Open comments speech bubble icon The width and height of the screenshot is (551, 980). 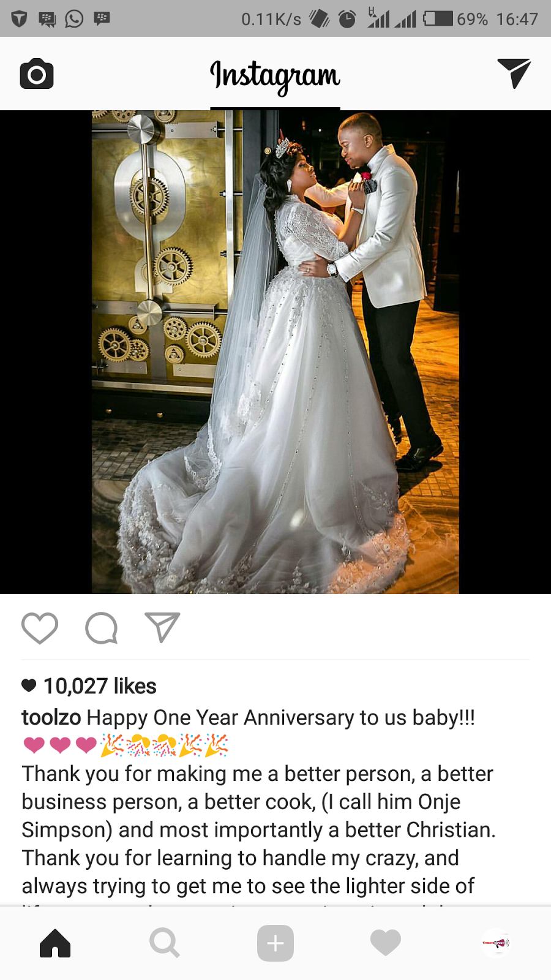[x=101, y=628]
